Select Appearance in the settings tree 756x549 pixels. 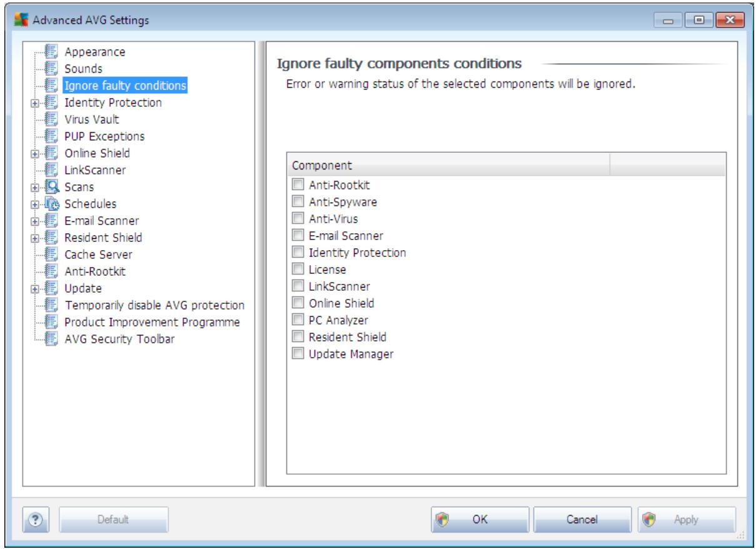coord(94,52)
